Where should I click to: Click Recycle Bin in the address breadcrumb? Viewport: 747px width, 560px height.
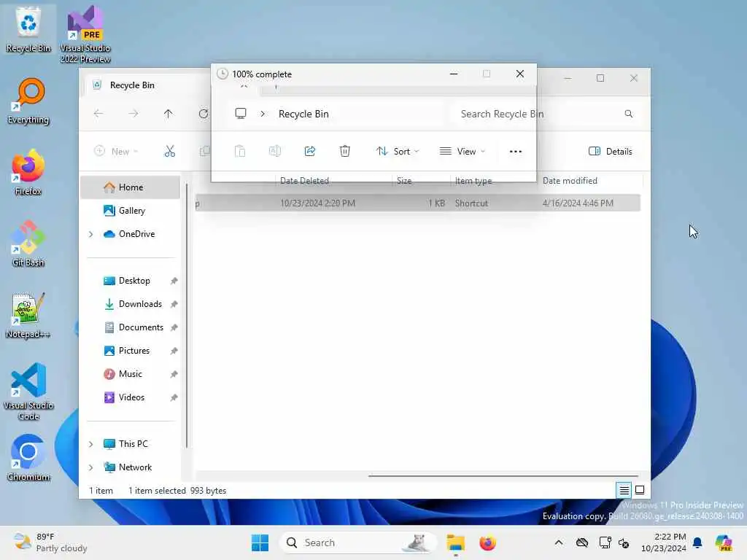coord(303,114)
